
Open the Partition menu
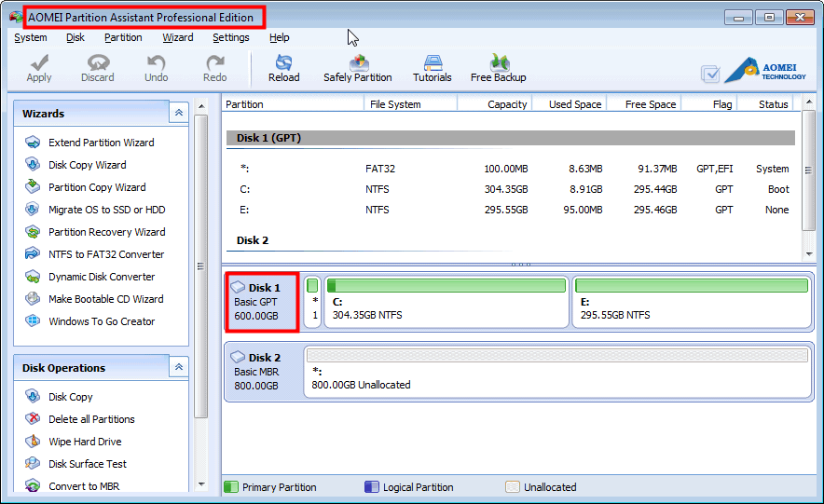click(123, 37)
